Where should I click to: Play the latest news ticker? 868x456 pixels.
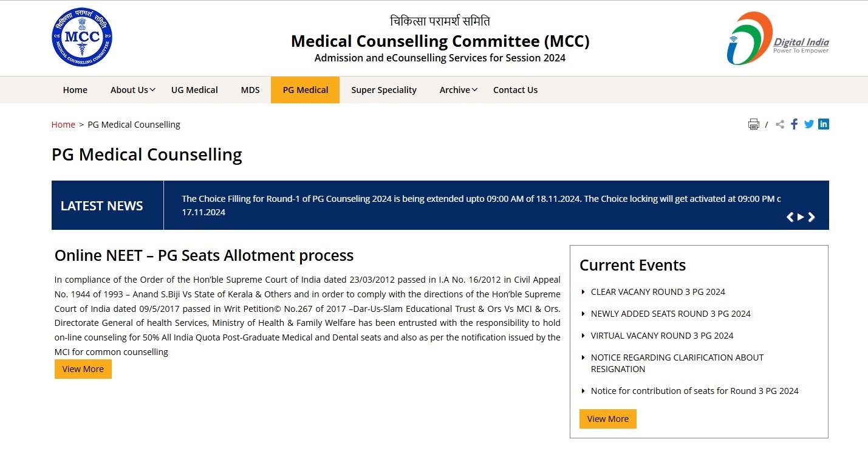801,217
